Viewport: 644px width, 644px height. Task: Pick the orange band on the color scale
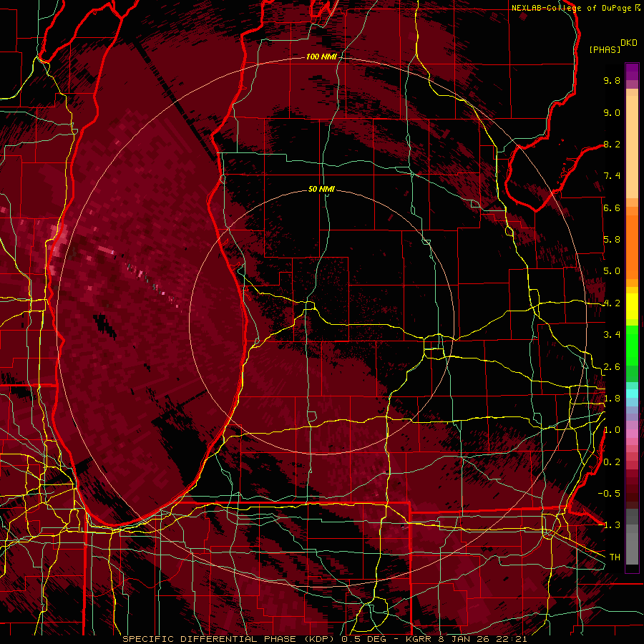(632, 246)
